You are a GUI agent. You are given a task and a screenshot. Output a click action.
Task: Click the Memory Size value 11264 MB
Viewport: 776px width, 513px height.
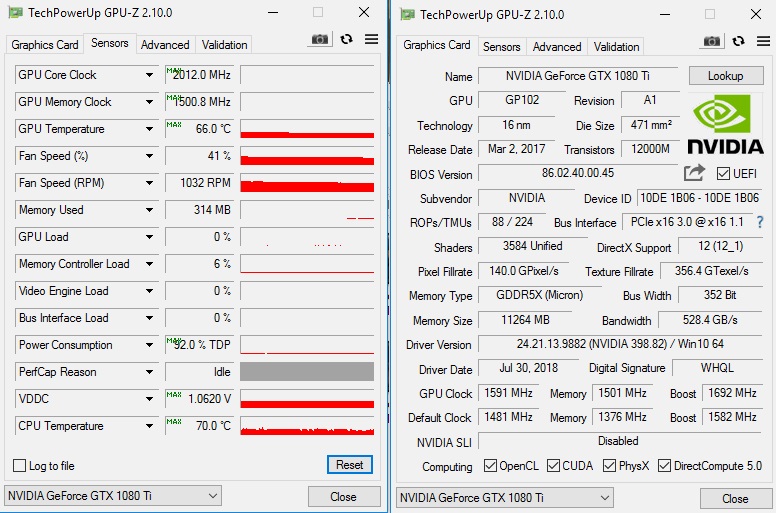click(525, 320)
